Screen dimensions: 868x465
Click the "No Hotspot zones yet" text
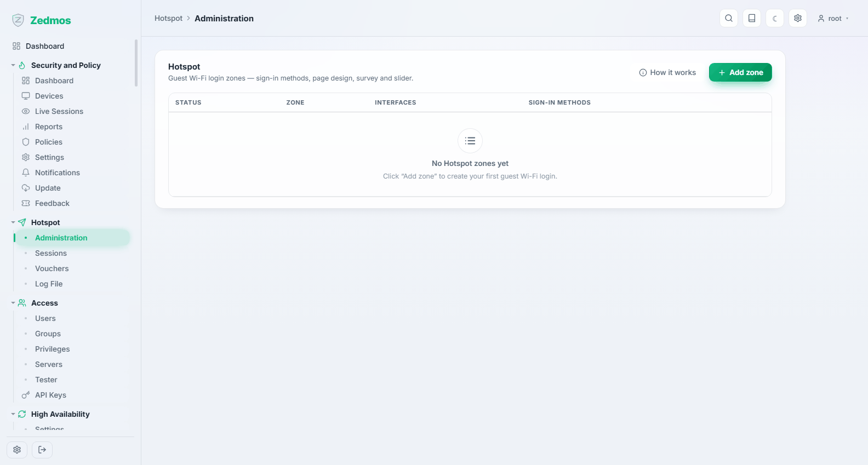tap(470, 163)
